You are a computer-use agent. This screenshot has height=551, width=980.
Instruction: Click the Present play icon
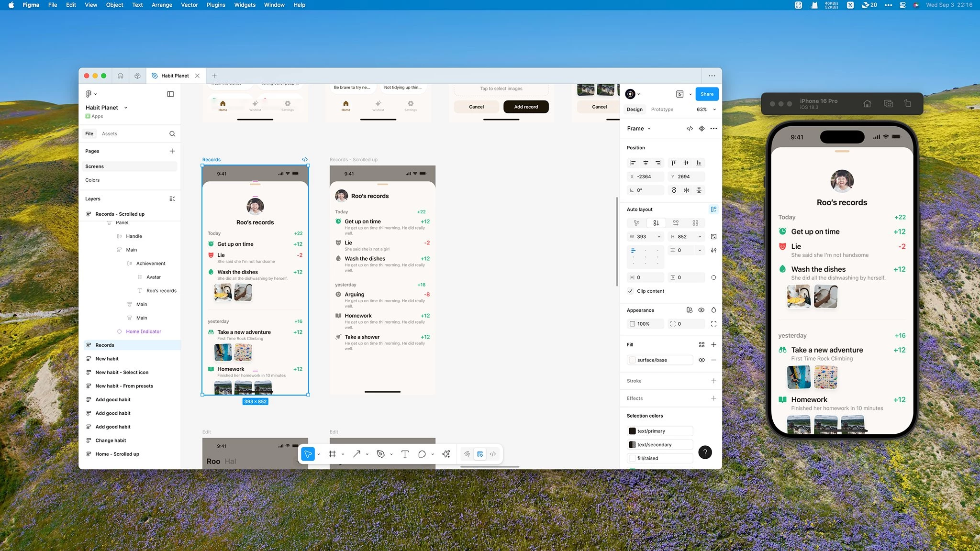click(679, 94)
